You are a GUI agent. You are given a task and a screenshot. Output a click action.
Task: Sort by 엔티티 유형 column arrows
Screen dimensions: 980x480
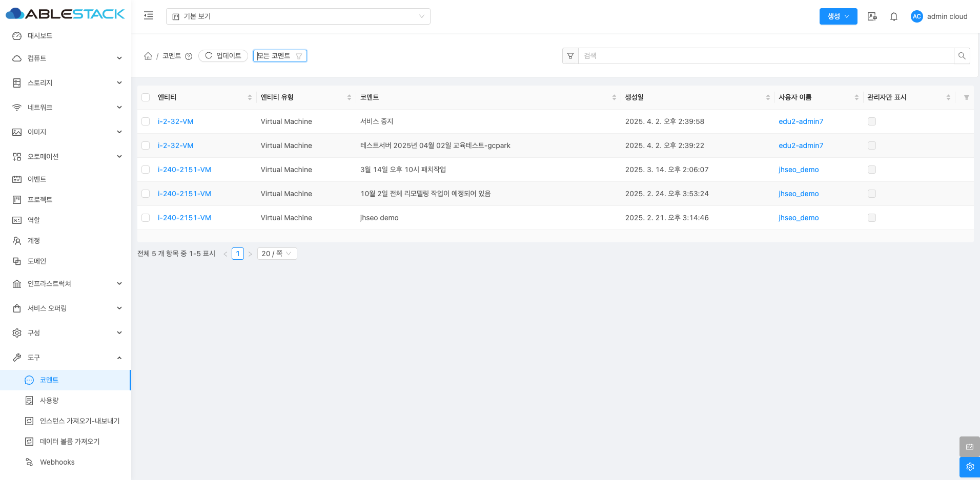[x=349, y=97]
